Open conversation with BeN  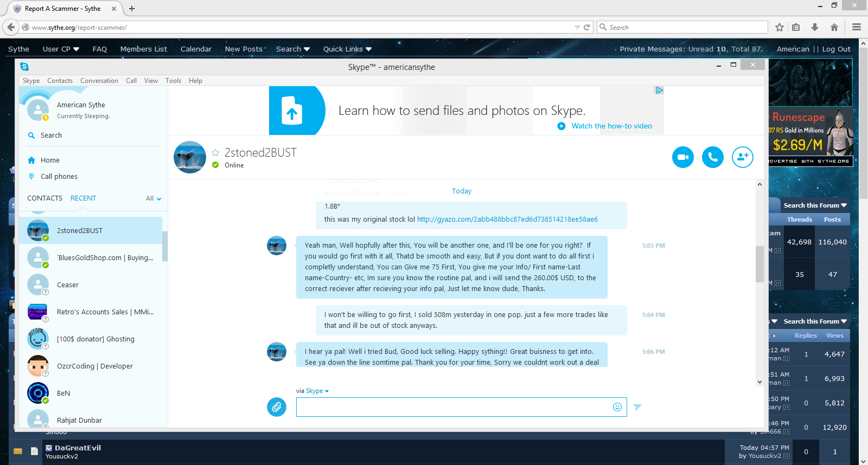[91, 393]
